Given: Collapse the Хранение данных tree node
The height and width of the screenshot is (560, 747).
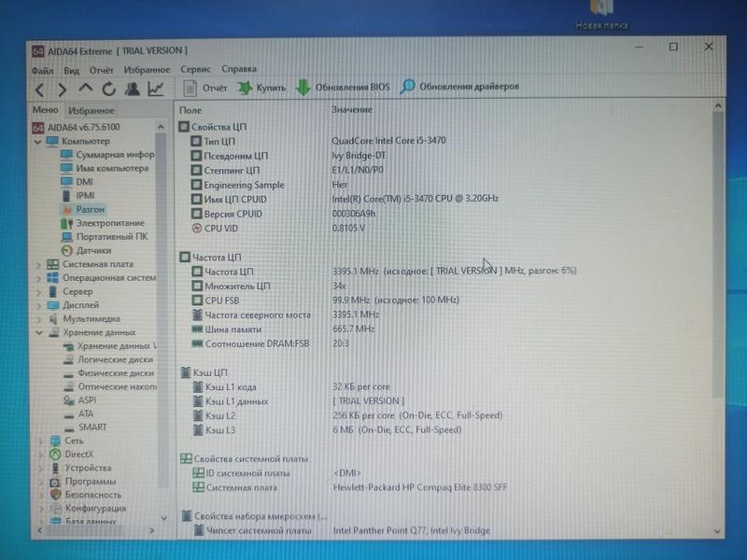Looking at the screenshot, I should tap(39, 333).
